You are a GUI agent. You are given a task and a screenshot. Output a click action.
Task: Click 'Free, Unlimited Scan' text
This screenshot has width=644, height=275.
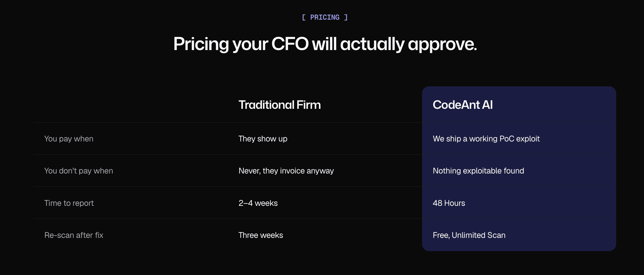pyautogui.click(x=469, y=235)
